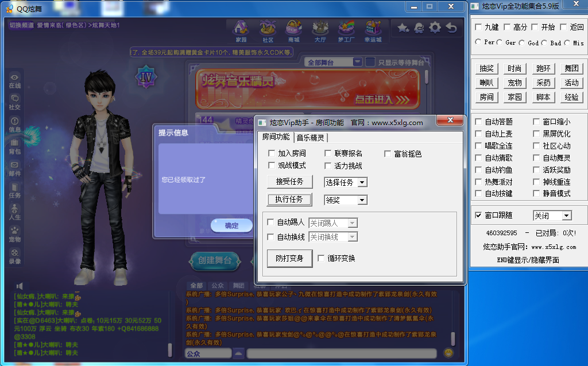
Task: Confirm the dialog with 确定
Action: [x=231, y=225]
